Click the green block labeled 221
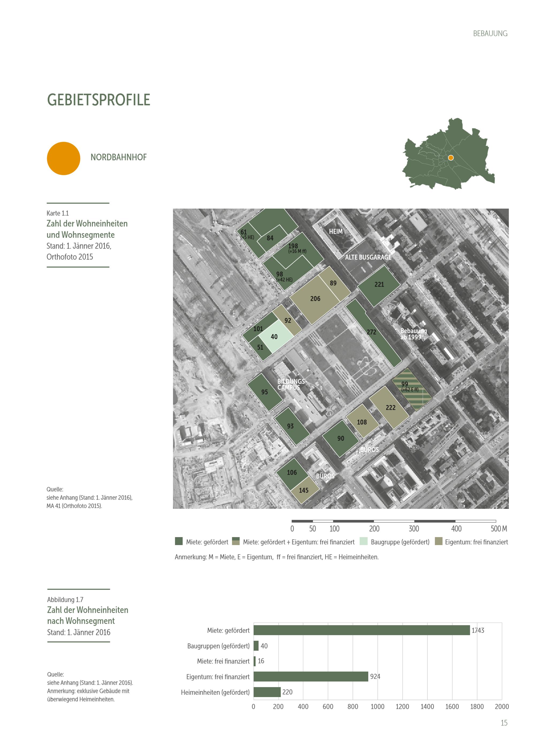The height and width of the screenshot is (756, 535). pos(379,286)
